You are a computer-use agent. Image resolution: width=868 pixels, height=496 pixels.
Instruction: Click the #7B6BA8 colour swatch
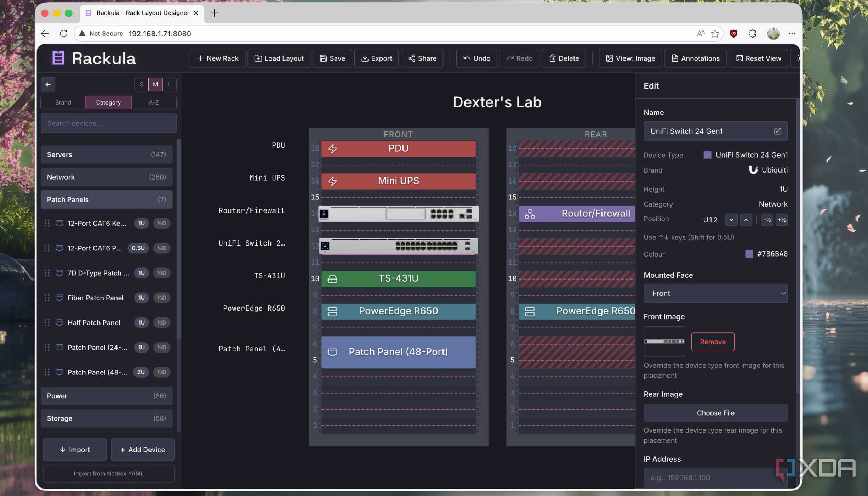click(x=749, y=254)
